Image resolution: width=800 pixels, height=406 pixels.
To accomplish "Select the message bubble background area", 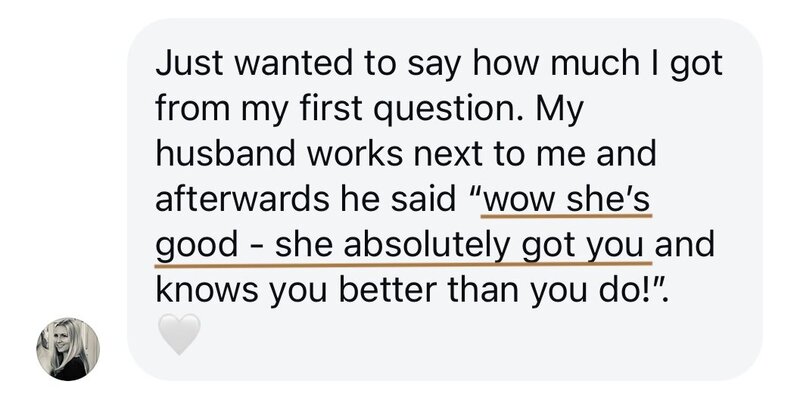I will [x=444, y=199].
